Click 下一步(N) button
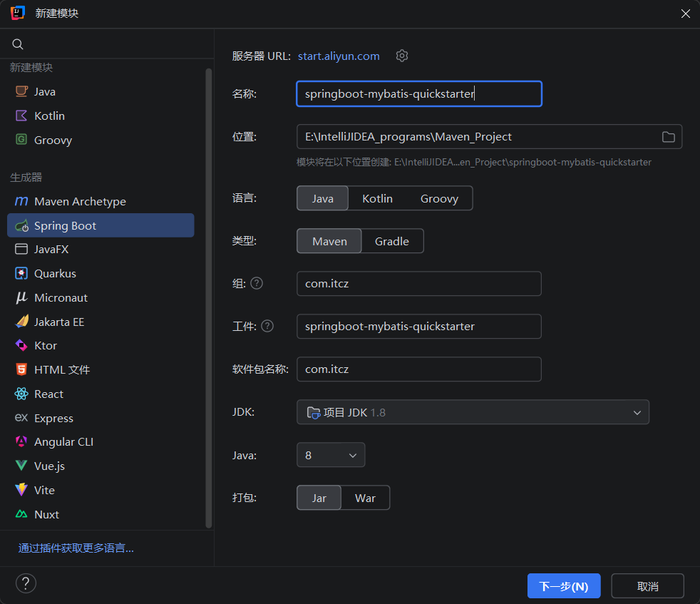Image resolution: width=700 pixels, height=604 pixels. click(564, 585)
